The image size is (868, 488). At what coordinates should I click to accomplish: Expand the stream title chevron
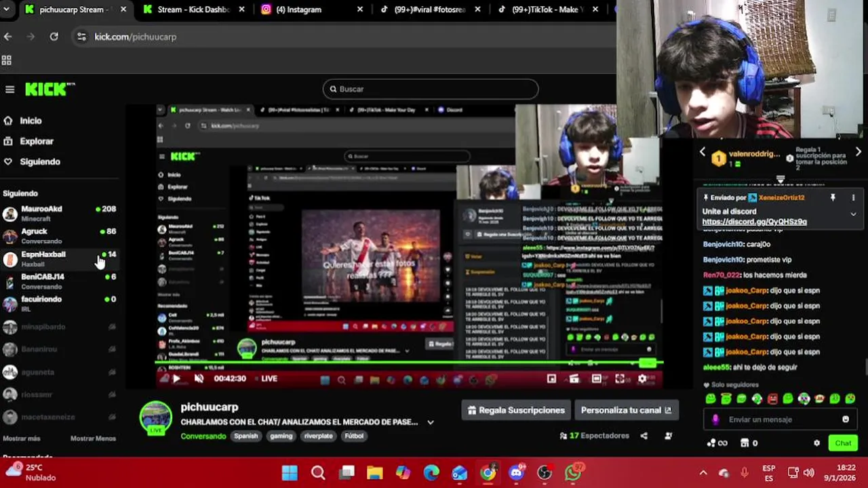[430, 422]
